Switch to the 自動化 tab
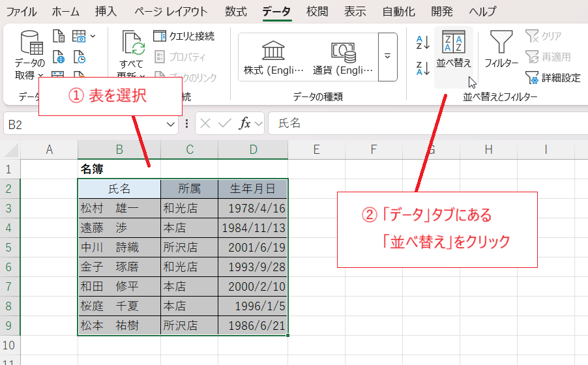The image size is (588, 365). click(398, 12)
